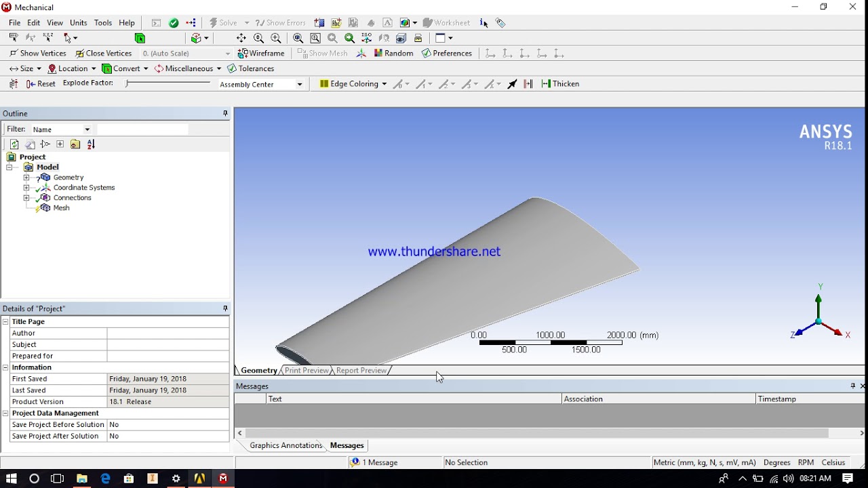The height and width of the screenshot is (488, 868).
Task: Toggle Thicken edge display
Action: pos(560,84)
